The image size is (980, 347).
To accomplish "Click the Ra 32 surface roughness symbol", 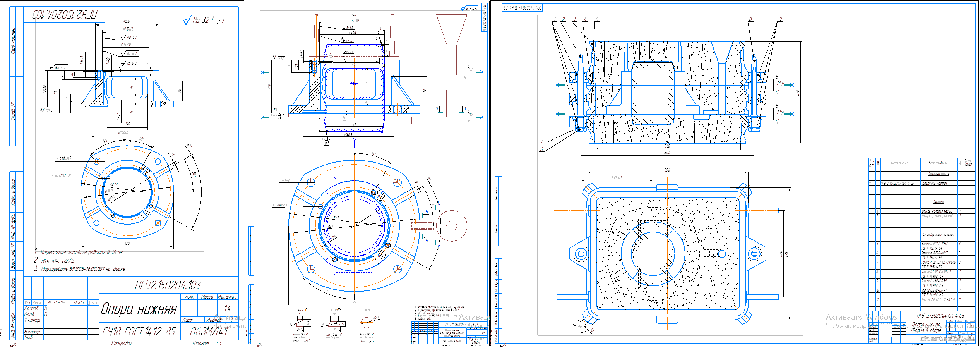I will pyautogui.click(x=204, y=20).
